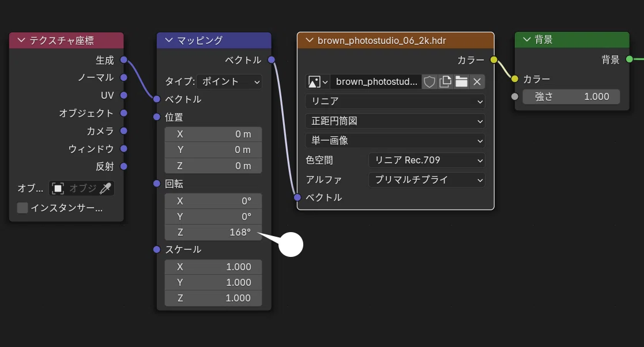Select the 位置 X field
This screenshot has width=644, height=347.
[213, 135]
